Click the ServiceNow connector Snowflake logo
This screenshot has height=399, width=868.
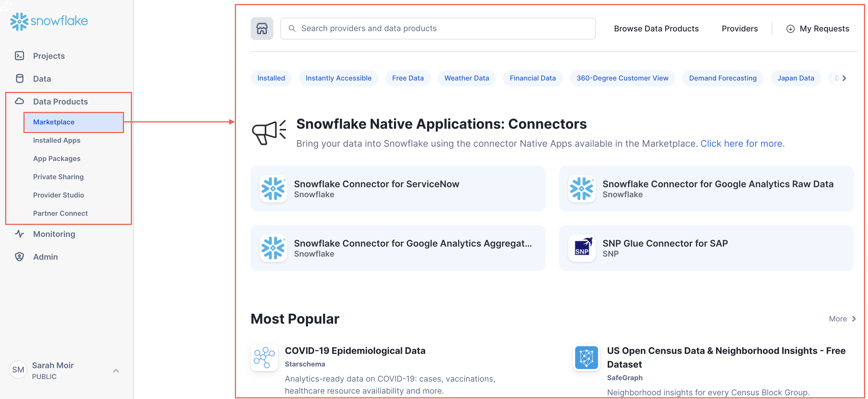273,189
